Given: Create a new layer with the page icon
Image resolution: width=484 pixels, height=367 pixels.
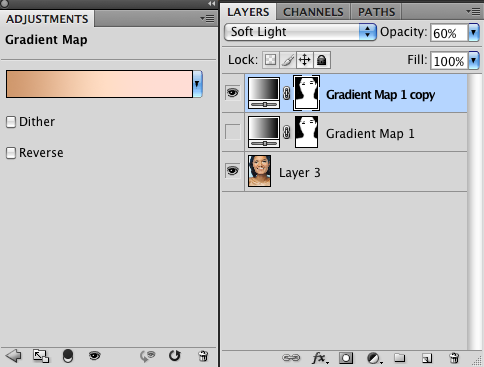Looking at the screenshot, I should (427, 358).
